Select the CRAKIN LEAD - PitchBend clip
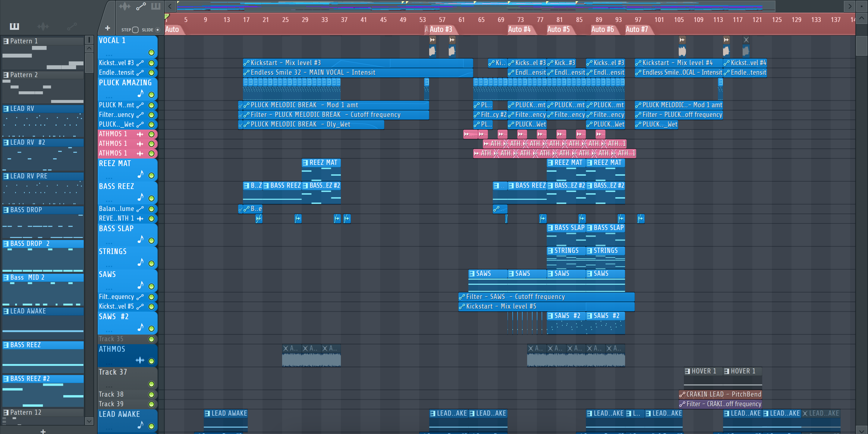868x434 pixels. (x=720, y=394)
